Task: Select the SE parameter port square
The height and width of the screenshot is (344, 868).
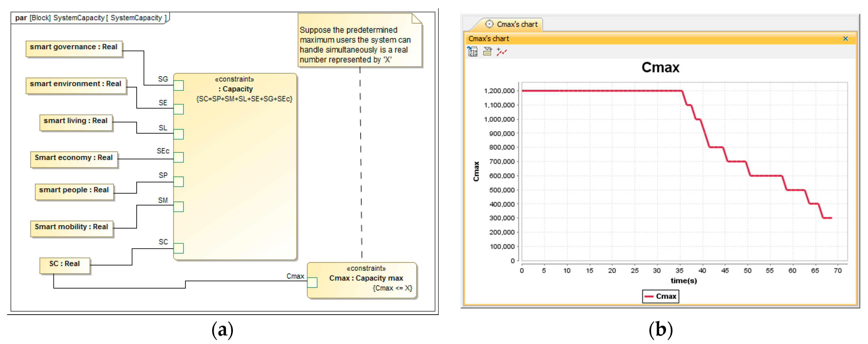Action: click(x=179, y=109)
